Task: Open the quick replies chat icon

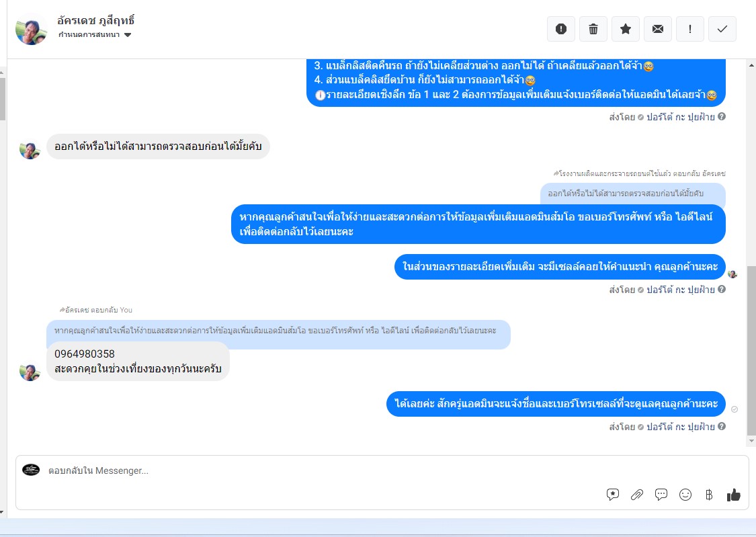Action: point(661,495)
